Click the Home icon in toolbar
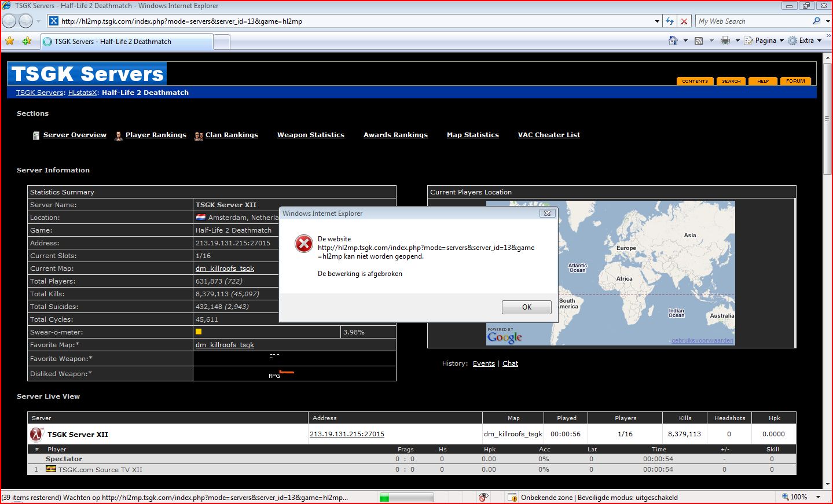Viewport: 833px width, 504px height. 673,41
